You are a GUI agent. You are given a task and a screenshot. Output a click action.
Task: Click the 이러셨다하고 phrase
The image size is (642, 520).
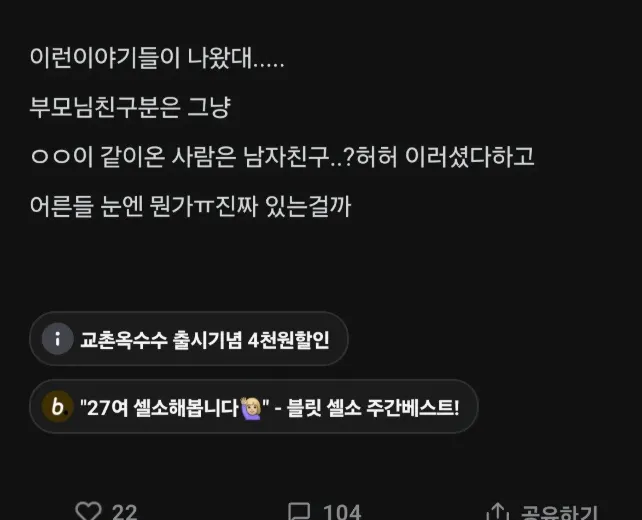(x=470, y=157)
